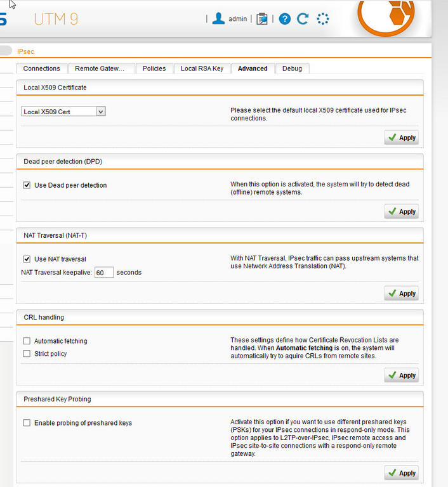The width and height of the screenshot is (448, 487).
Task: Click the UTM 9 product title
Action: click(x=56, y=19)
